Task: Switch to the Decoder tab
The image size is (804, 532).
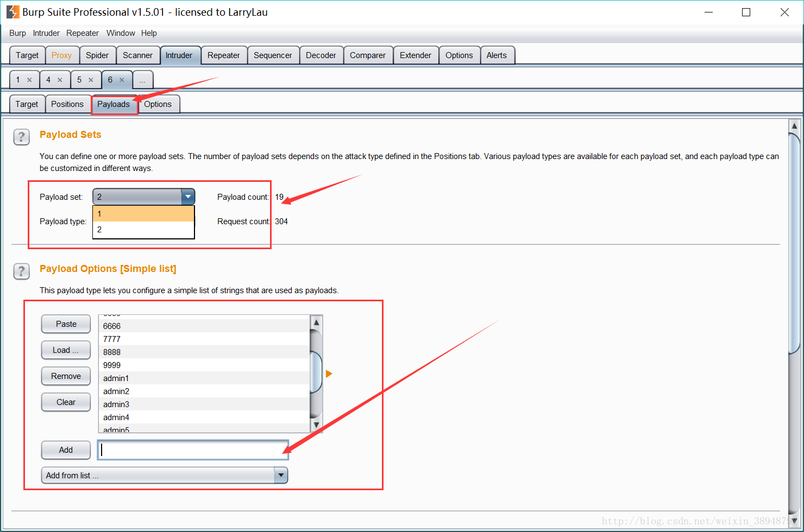Action: tap(321, 55)
